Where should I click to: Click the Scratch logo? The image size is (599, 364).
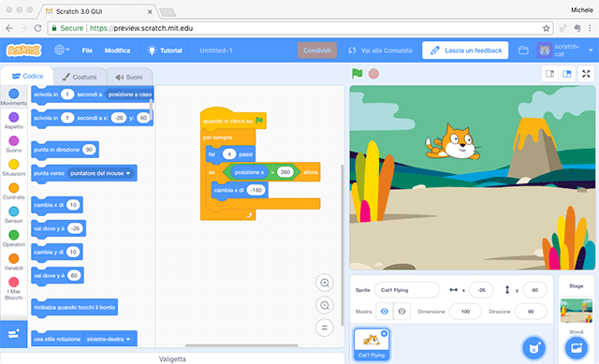[23, 50]
